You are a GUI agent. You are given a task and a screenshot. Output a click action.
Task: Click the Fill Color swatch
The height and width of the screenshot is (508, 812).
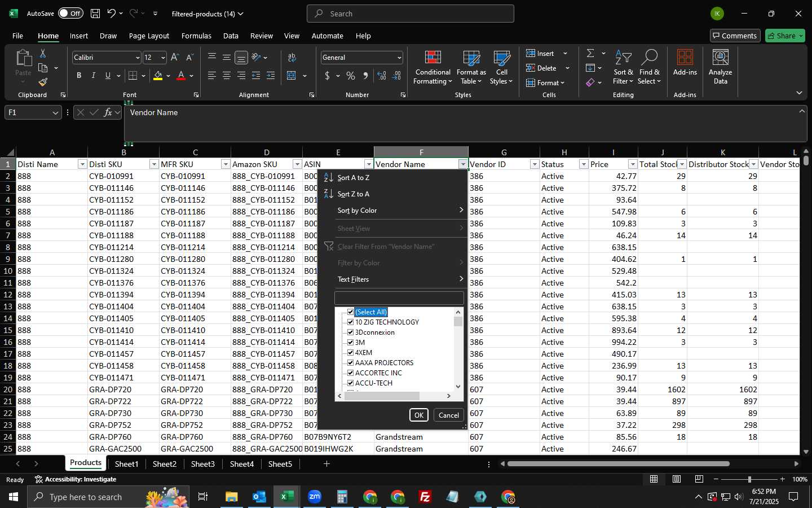click(158, 76)
